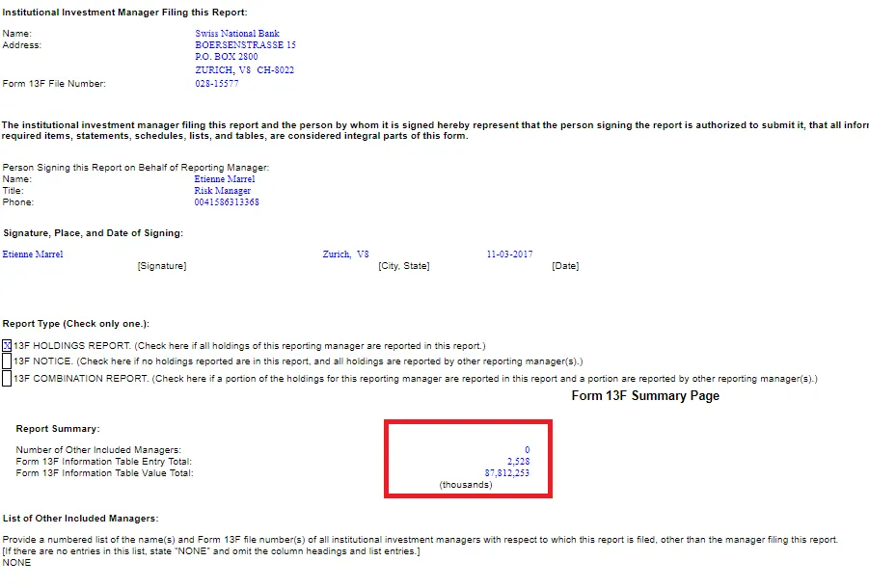Click the 'NONE' entry at the bottom
Image resolution: width=869 pixels, height=588 pixels.
point(16,563)
